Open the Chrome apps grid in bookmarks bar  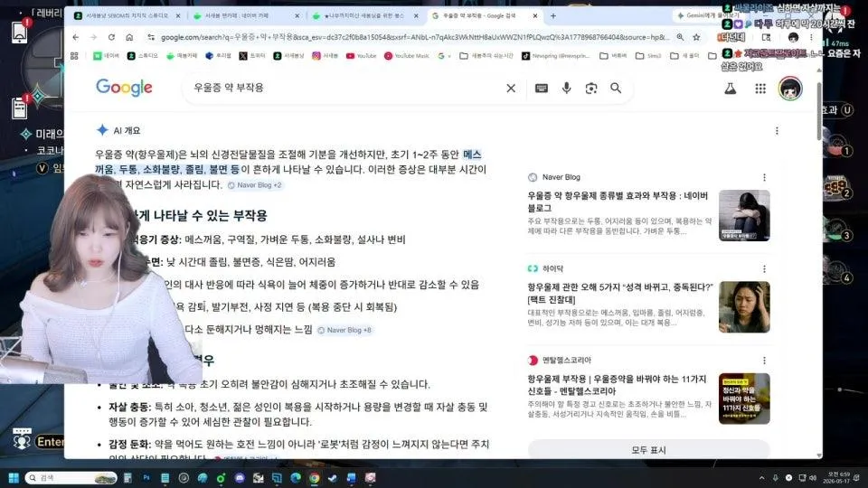74,56
